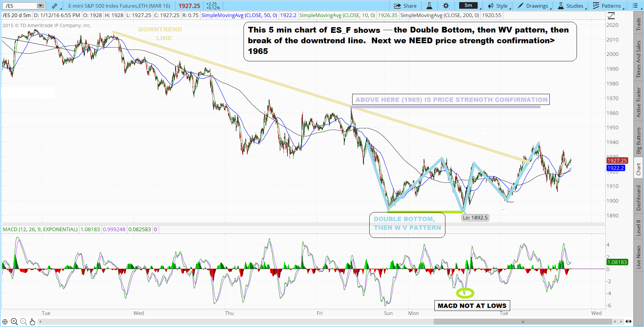Click the MACD (12, 26, 9, EXPONENTIAL) label
The image size is (644, 327).
[40, 230]
